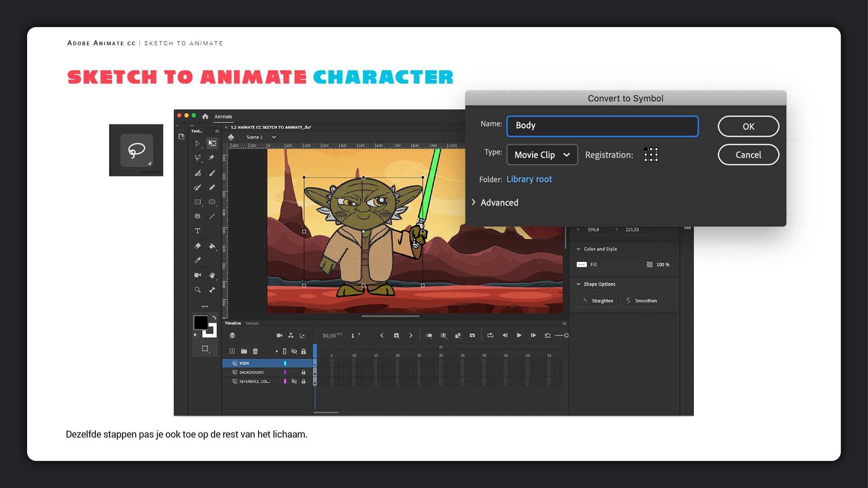
Task: Show the hidden REFERENCE_COL layer
Action: tap(294, 381)
